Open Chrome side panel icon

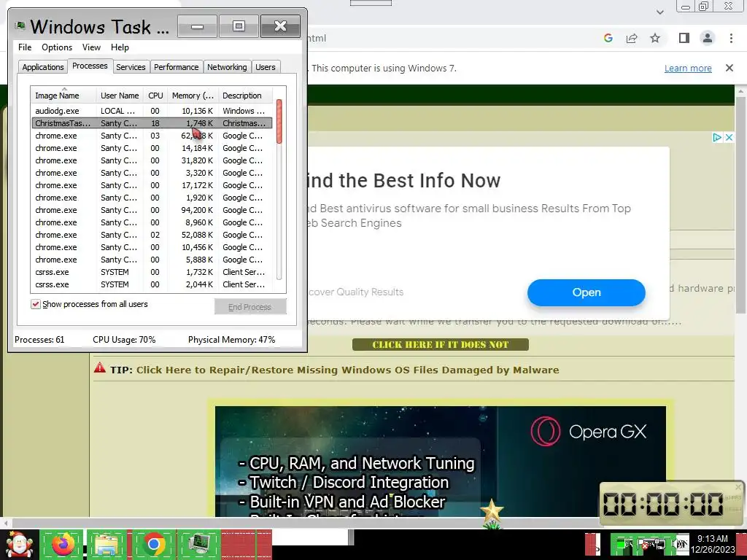pos(684,38)
